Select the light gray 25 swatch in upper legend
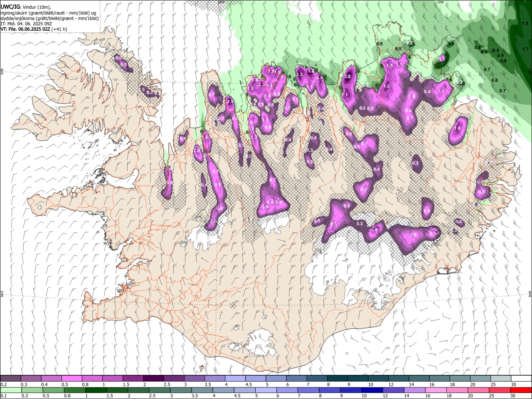532x399 pixels. [x=501, y=378]
